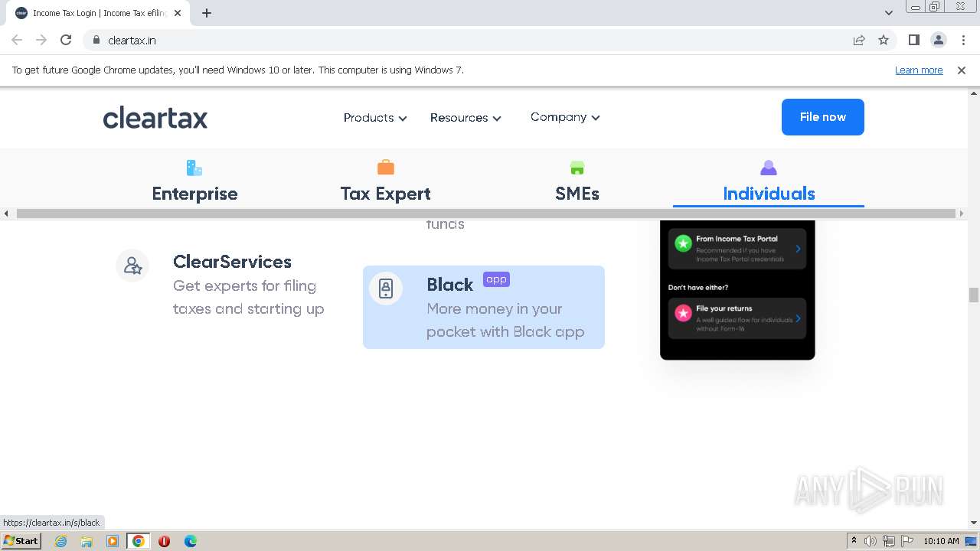This screenshot has height=551, width=980.
Task: Open the Enterprise building icon
Action: 194,167
